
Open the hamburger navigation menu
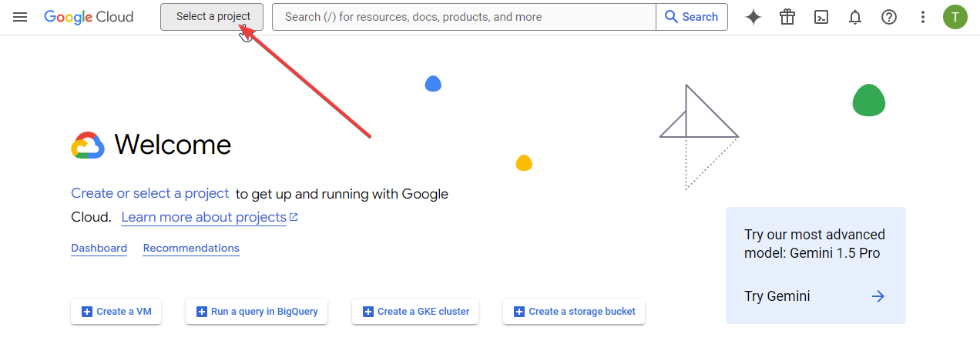[20, 17]
